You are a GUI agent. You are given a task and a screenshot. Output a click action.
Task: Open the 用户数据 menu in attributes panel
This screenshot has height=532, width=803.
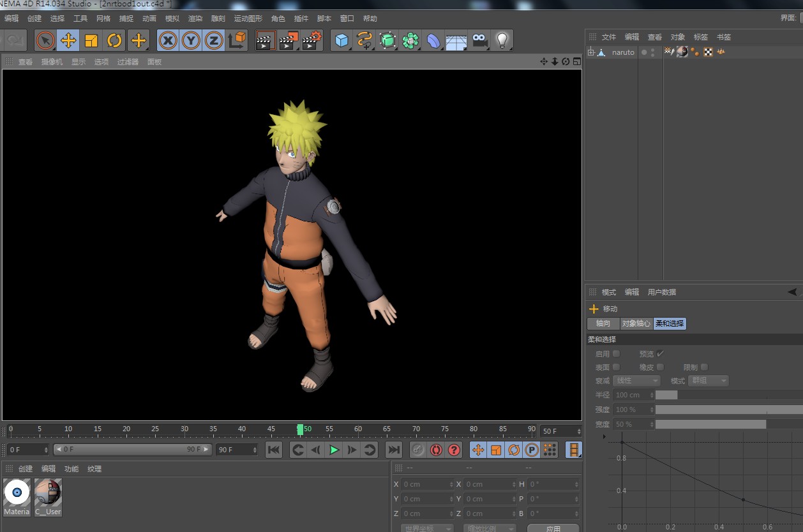click(662, 292)
